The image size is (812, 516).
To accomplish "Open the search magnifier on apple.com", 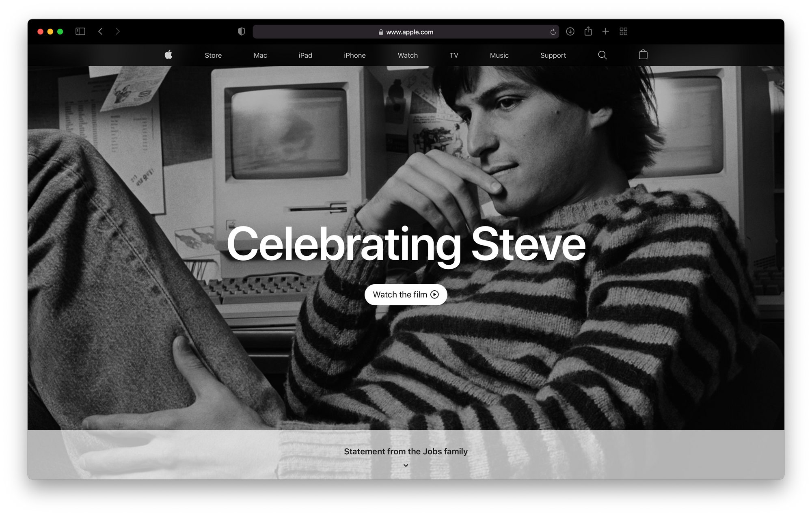I will click(x=603, y=55).
